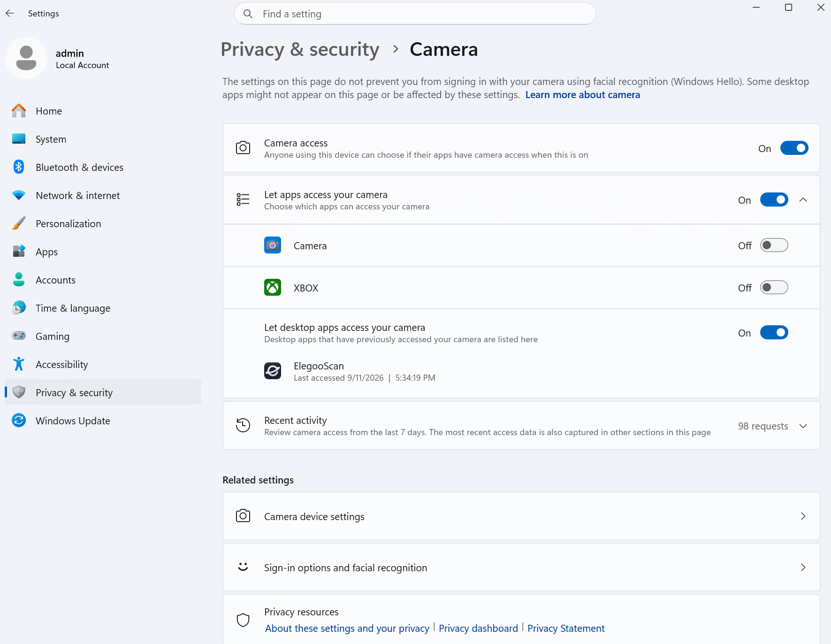This screenshot has width=831, height=644.
Task: Click the Apps icon in sidebar
Action: [19, 252]
